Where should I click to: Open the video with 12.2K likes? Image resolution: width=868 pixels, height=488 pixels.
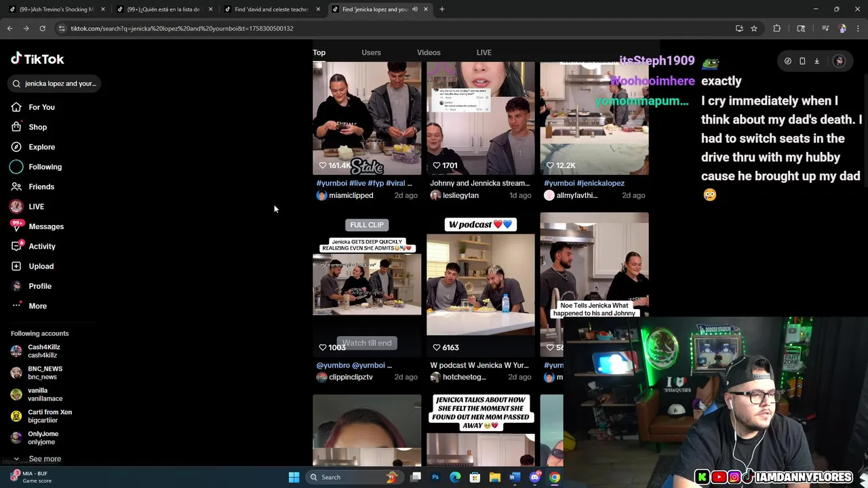(x=595, y=119)
